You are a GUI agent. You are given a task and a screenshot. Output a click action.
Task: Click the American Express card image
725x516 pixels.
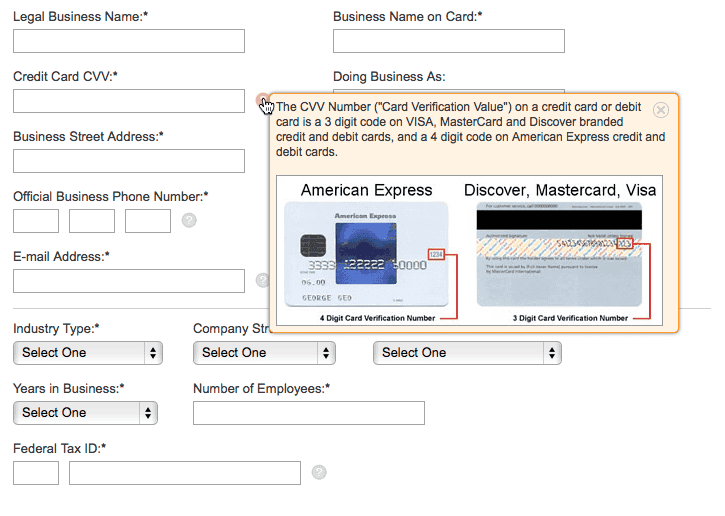tap(366, 254)
